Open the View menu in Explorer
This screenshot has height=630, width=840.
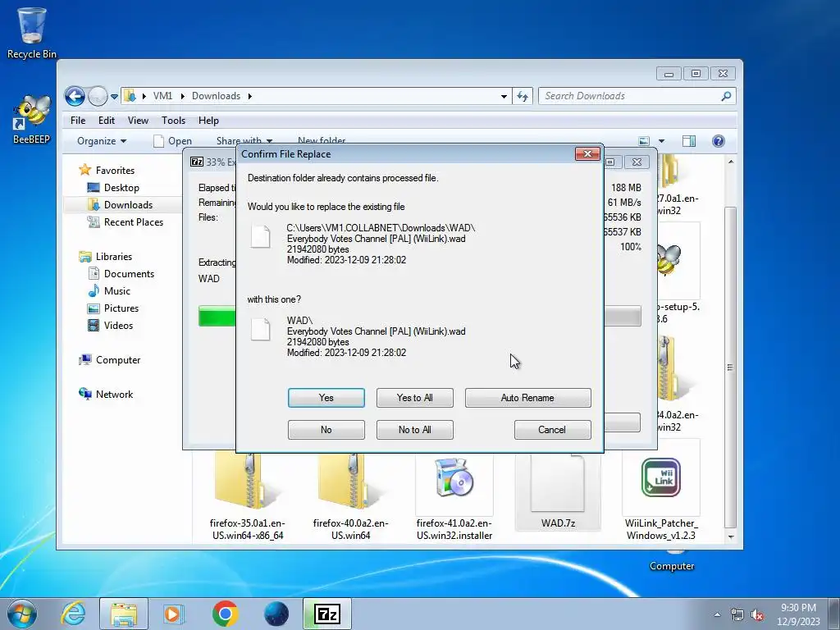point(138,121)
